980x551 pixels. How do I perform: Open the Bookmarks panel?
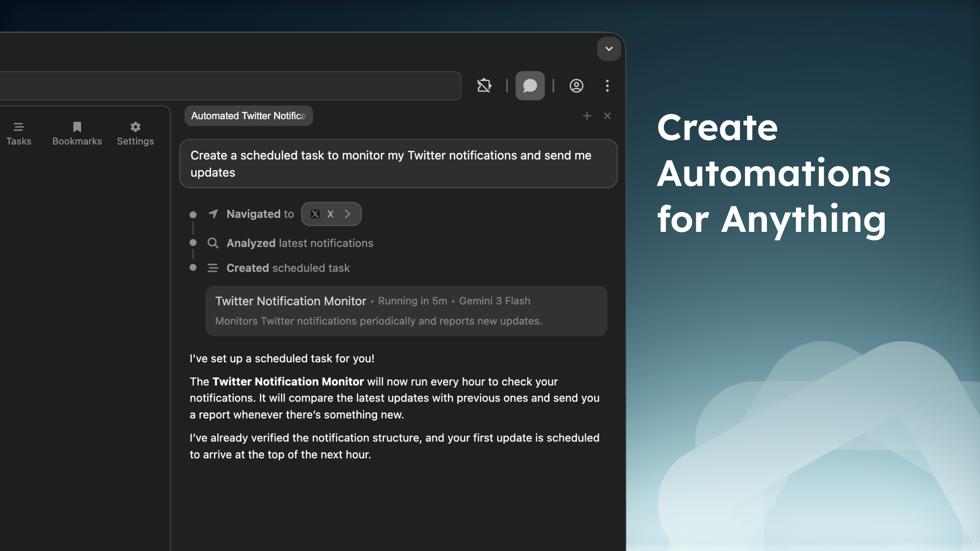(x=77, y=133)
